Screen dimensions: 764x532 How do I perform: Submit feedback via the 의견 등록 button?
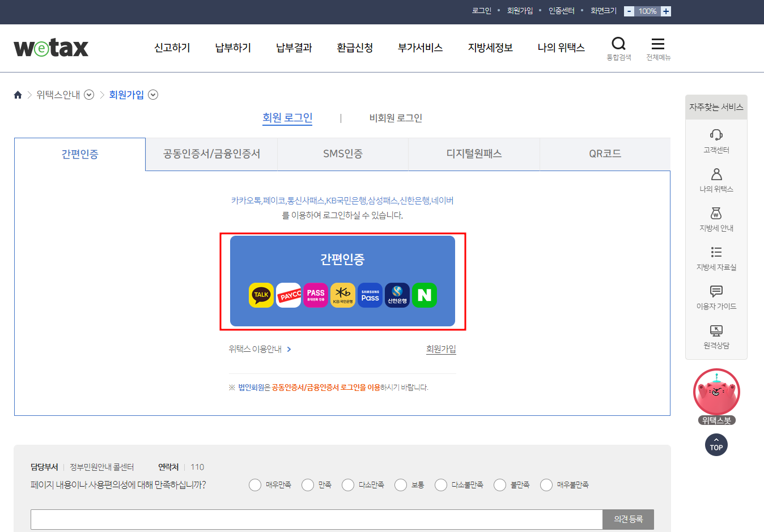pyautogui.click(x=628, y=519)
